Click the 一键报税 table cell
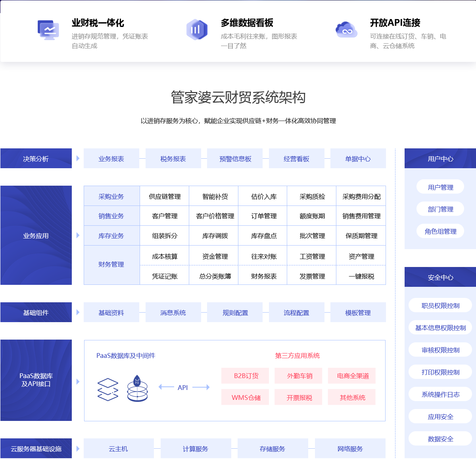 click(x=361, y=276)
